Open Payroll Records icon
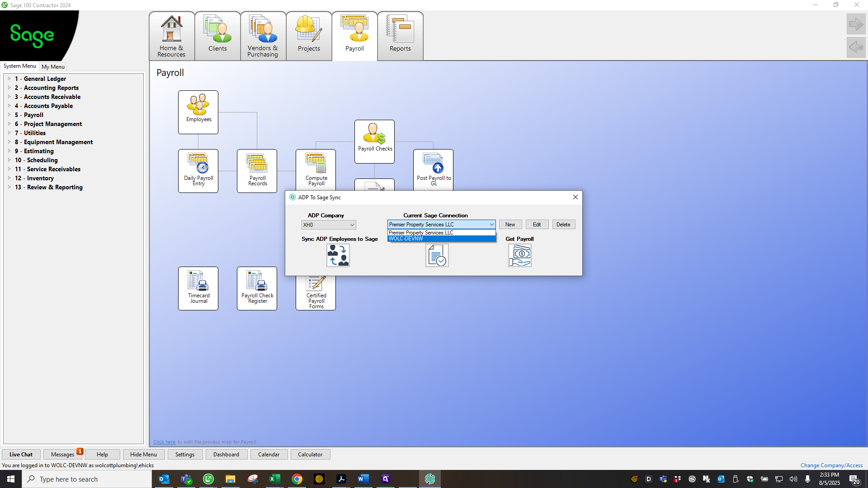This screenshot has width=868, height=488. pos(257,171)
